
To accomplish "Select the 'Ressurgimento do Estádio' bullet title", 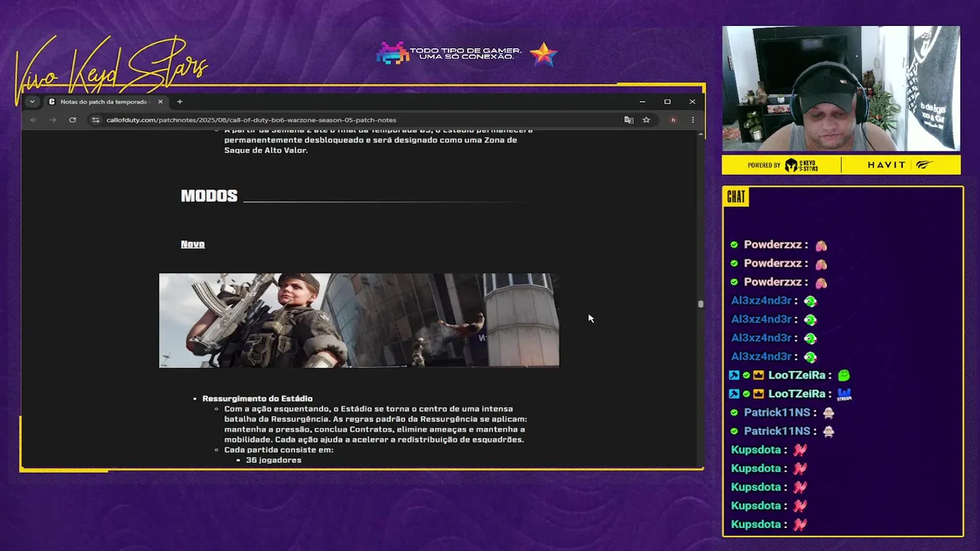I will 257,399.
